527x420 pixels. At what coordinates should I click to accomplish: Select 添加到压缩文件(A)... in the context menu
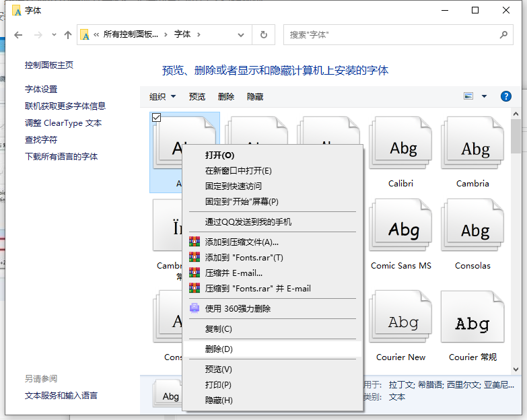[242, 242]
